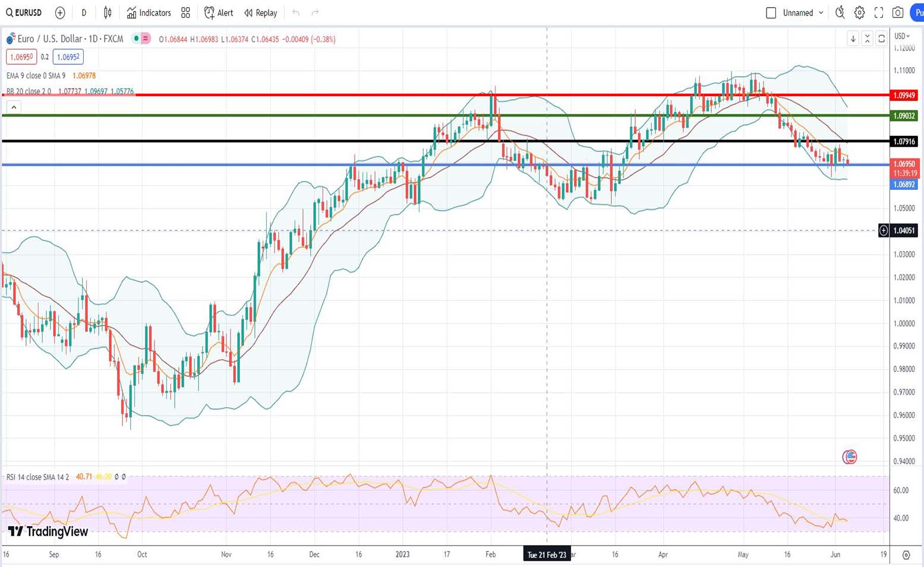
Task: Open the USD currency dropdown
Action: point(902,36)
